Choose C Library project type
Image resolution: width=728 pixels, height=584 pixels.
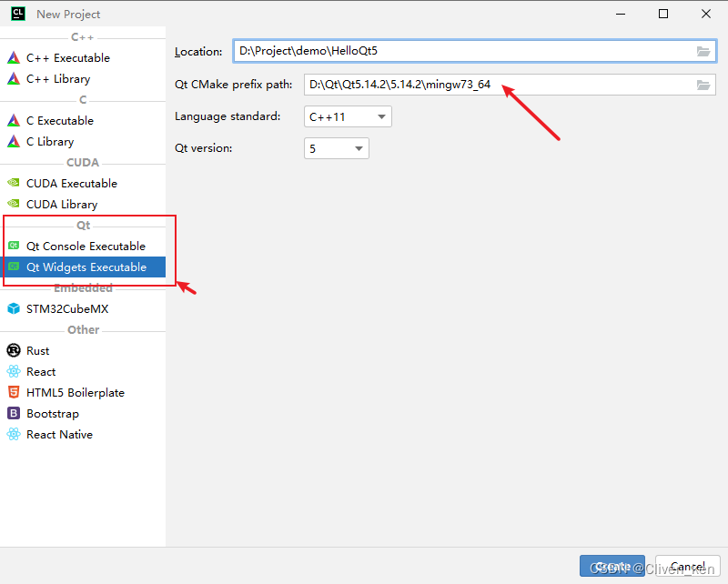tap(83, 141)
